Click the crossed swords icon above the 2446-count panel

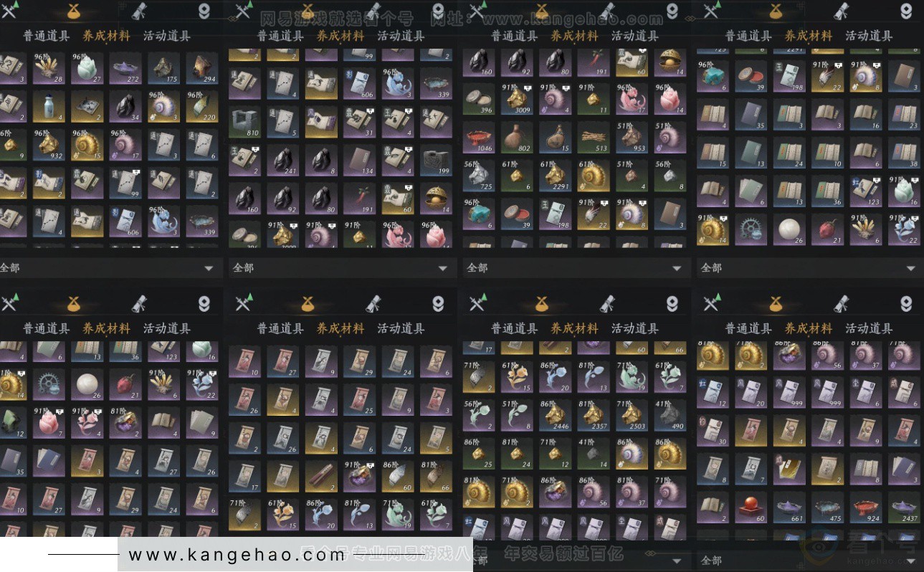coord(477,304)
